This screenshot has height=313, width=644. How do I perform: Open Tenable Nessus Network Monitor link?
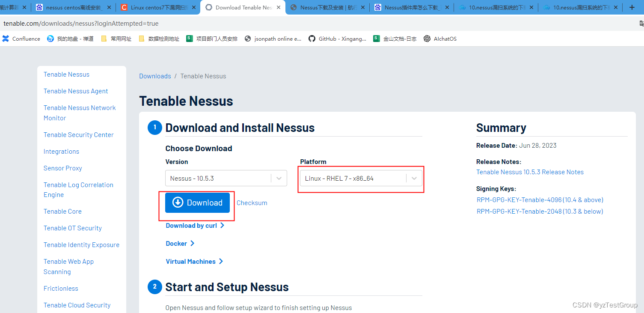[80, 113]
